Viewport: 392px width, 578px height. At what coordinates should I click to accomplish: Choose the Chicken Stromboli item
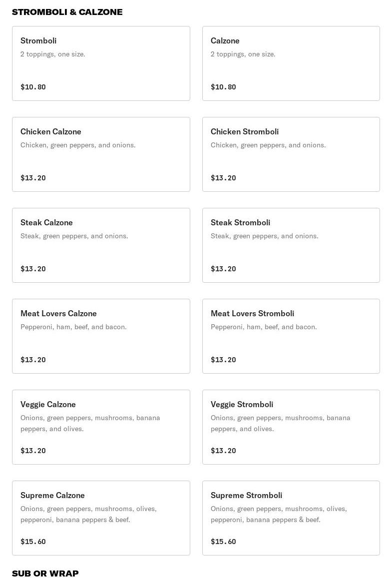pyautogui.click(x=291, y=154)
